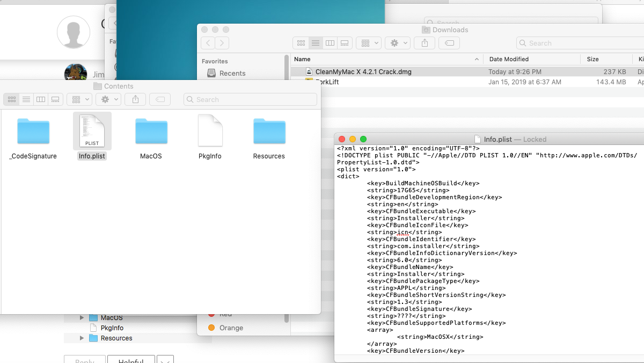The image size is (644, 363).
Task: Expand the MacOS folder disclosure triangle
Action: [82, 317]
